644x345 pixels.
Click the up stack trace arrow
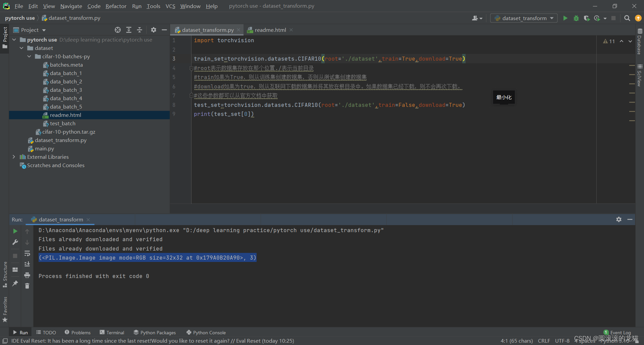(27, 231)
